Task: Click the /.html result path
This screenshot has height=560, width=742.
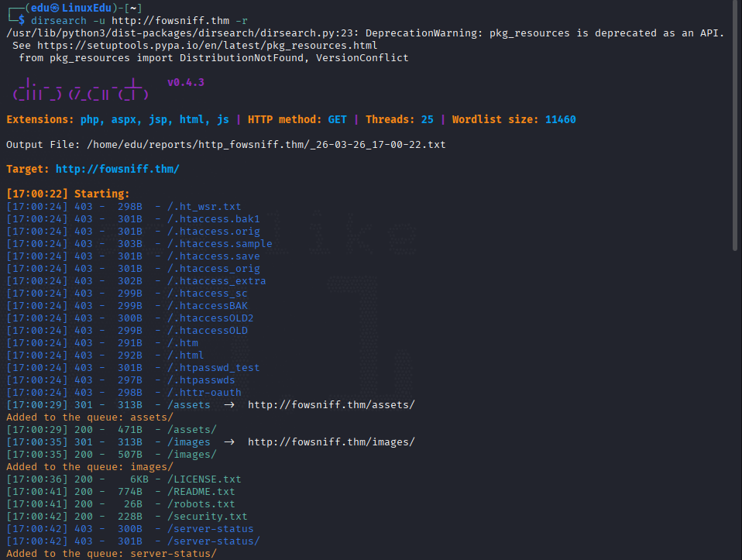Action: (x=186, y=355)
